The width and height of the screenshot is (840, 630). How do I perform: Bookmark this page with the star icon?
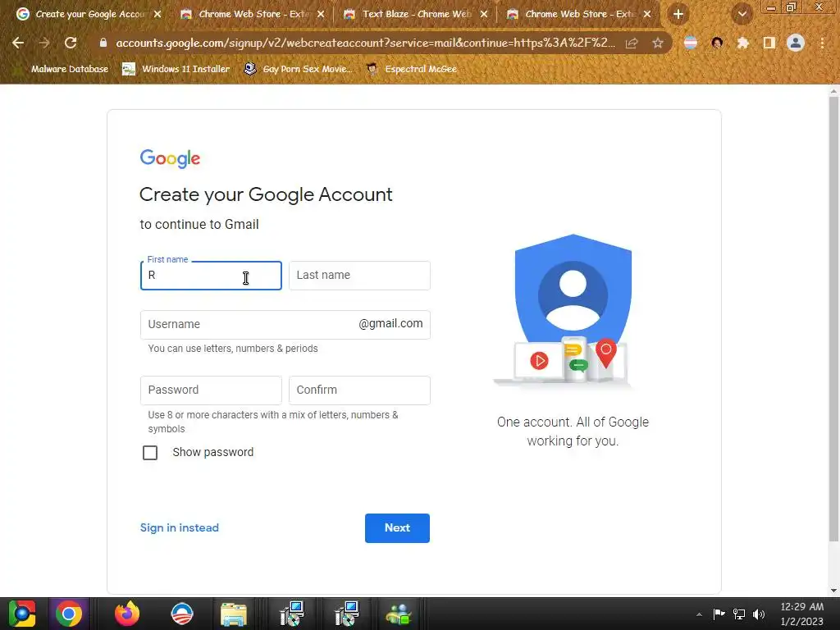(x=658, y=43)
